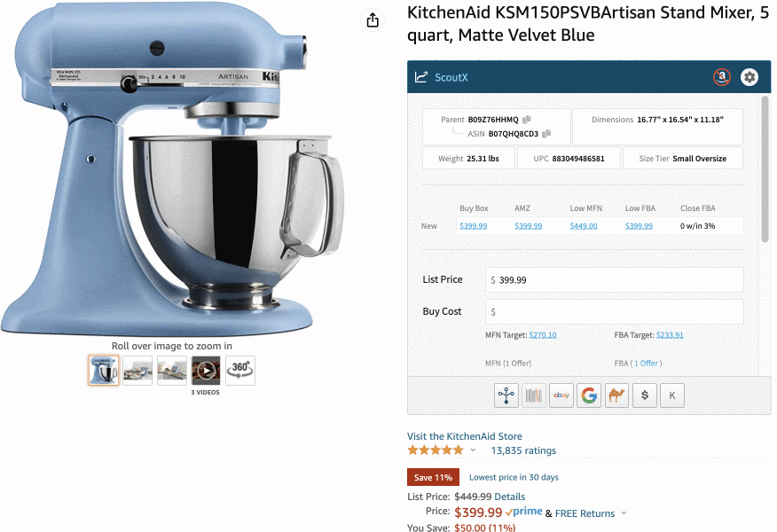
Task: Expand the FREE Returns chevron
Action: [x=624, y=513]
